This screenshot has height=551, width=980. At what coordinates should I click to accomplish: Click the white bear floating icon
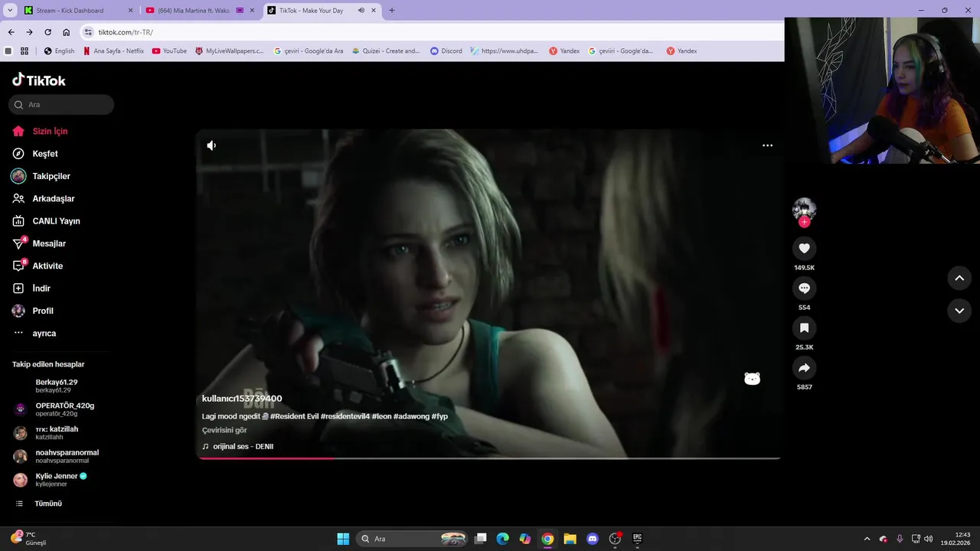point(752,379)
